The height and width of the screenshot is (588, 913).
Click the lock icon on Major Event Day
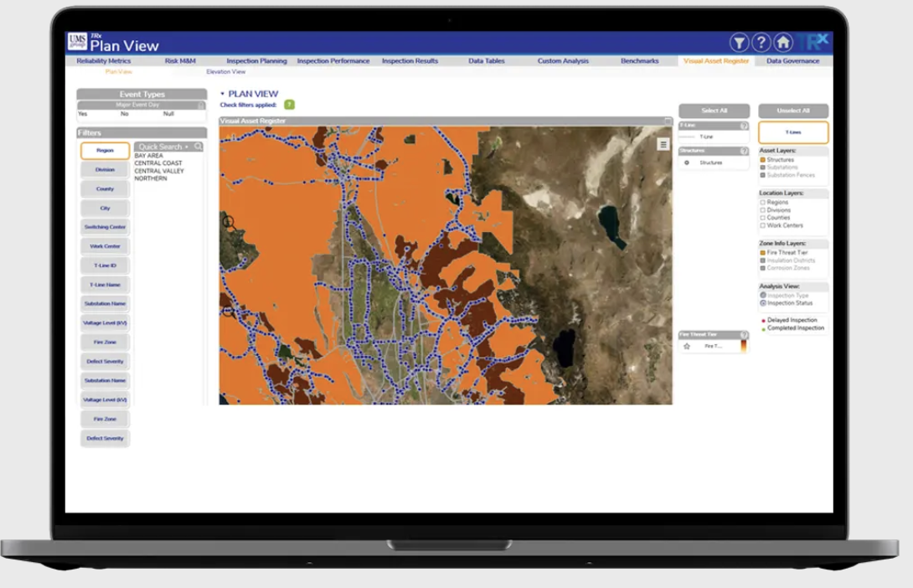pyautogui.click(x=201, y=106)
